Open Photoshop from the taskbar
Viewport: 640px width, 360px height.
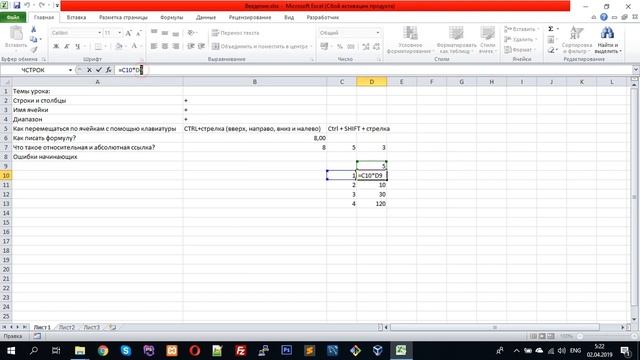(x=287, y=350)
